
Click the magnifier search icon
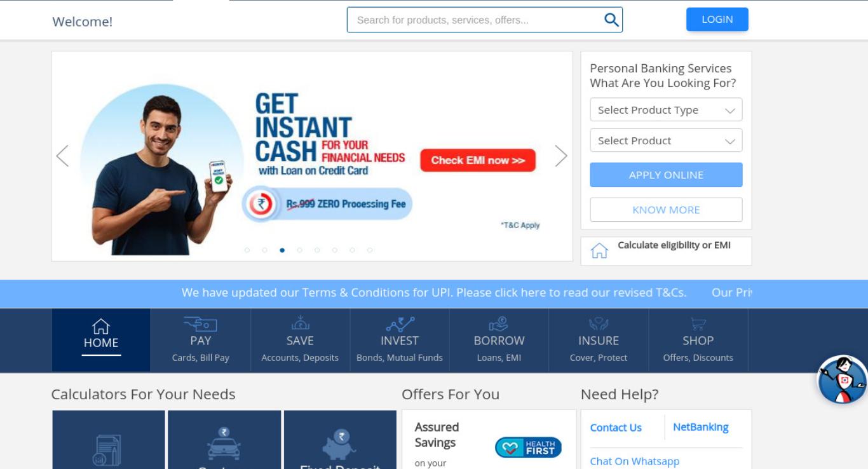pyautogui.click(x=611, y=20)
